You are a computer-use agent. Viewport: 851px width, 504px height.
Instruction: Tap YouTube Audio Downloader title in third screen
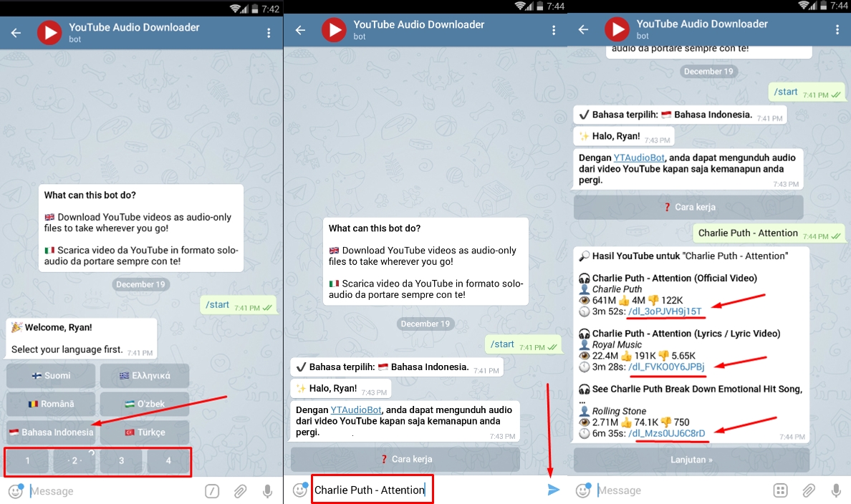tap(702, 24)
